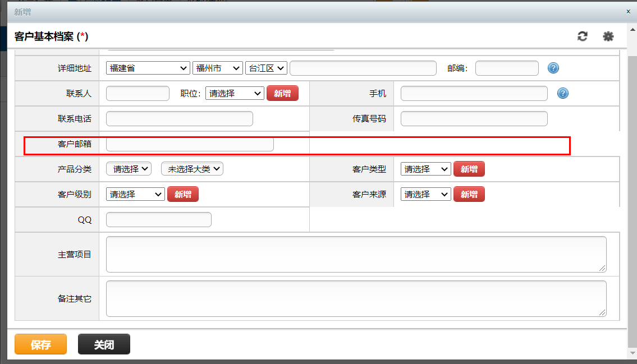The width and height of the screenshot is (637, 364).
Task: Click 新增 button next to 职位
Action: 282,93
